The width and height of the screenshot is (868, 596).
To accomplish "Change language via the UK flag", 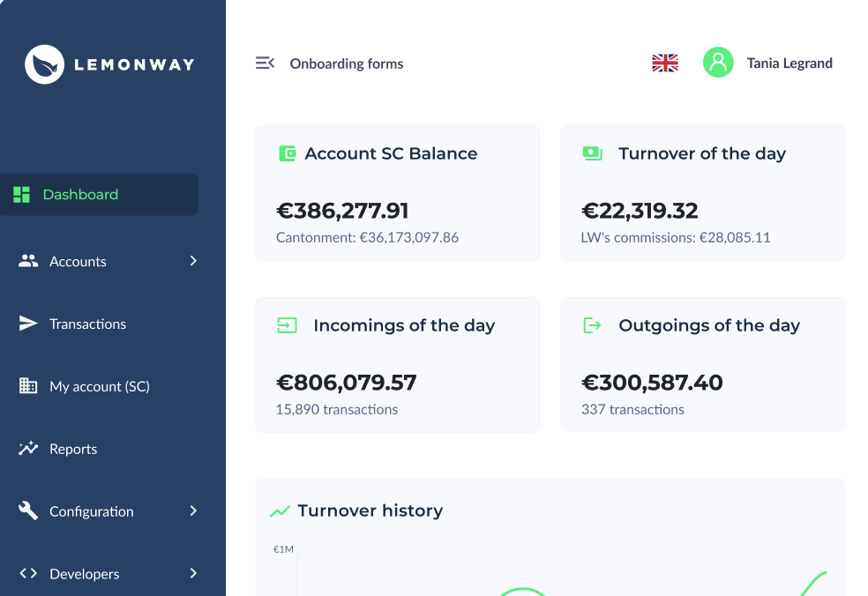I will pos(665,63).
